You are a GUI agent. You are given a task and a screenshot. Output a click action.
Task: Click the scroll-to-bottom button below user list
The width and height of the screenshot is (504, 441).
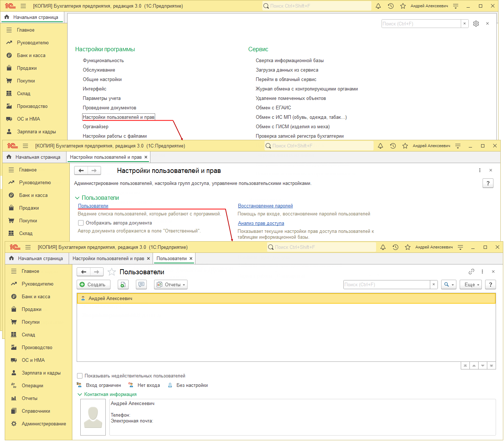click(491, 366)
